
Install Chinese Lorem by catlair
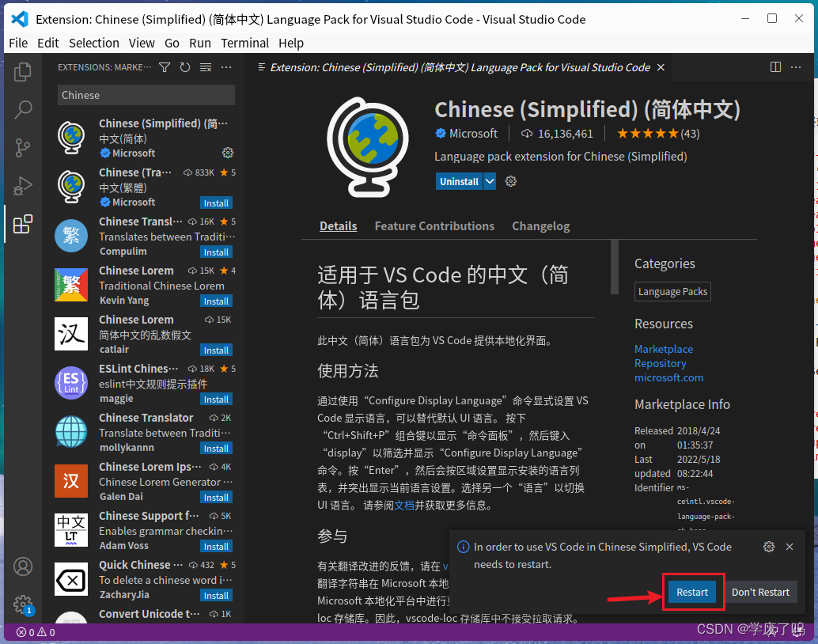click(x=216, y=350)
